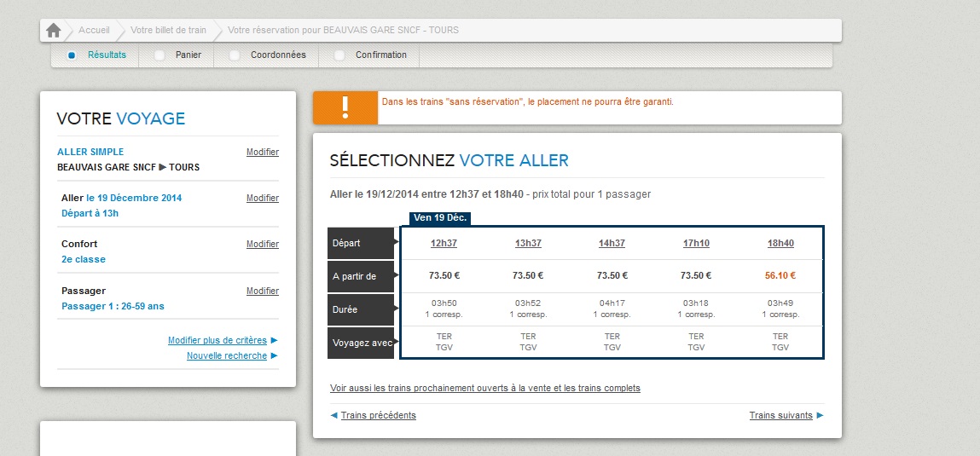Screen dimensions: 980x456
Task: Click the home icon in breadcrumb
Action: (x=53, y=30)
